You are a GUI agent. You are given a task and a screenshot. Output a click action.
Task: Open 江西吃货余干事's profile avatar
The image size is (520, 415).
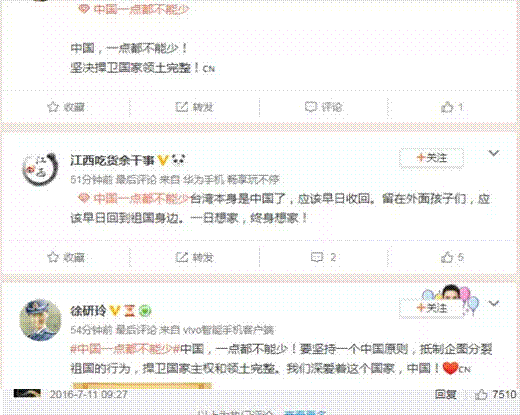point(40,169)
